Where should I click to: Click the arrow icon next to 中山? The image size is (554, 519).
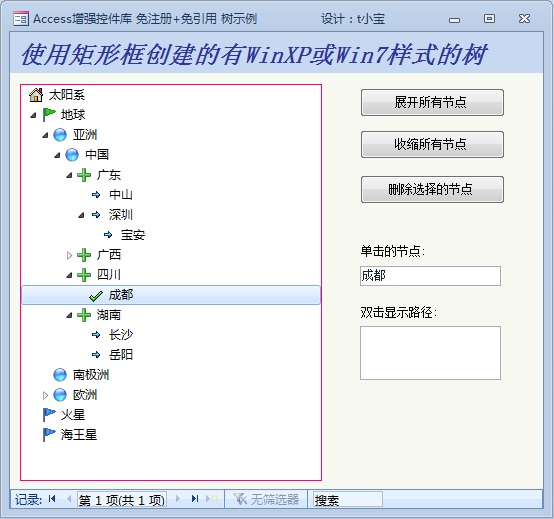coord(96,195)
